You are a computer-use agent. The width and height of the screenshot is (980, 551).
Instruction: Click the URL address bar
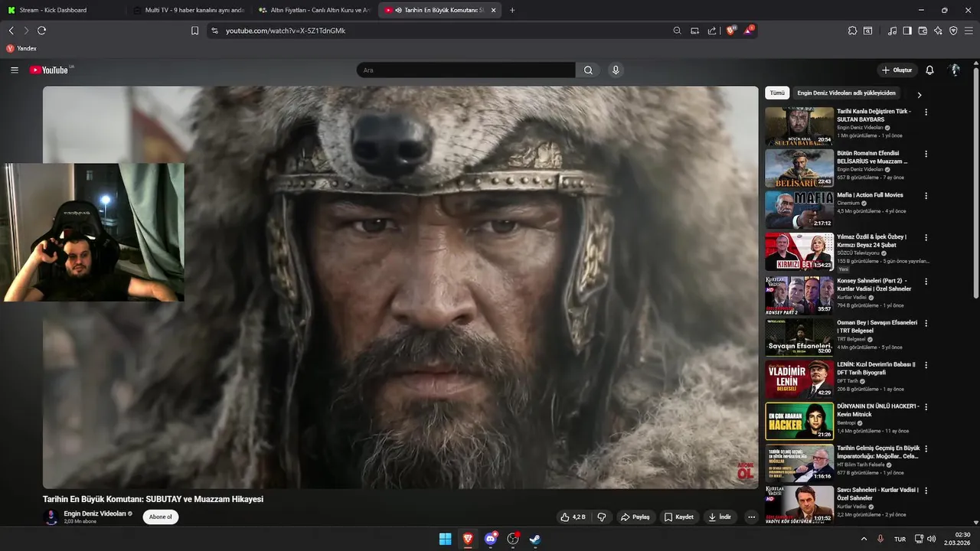pyautogui.click(x=444, y=31)
